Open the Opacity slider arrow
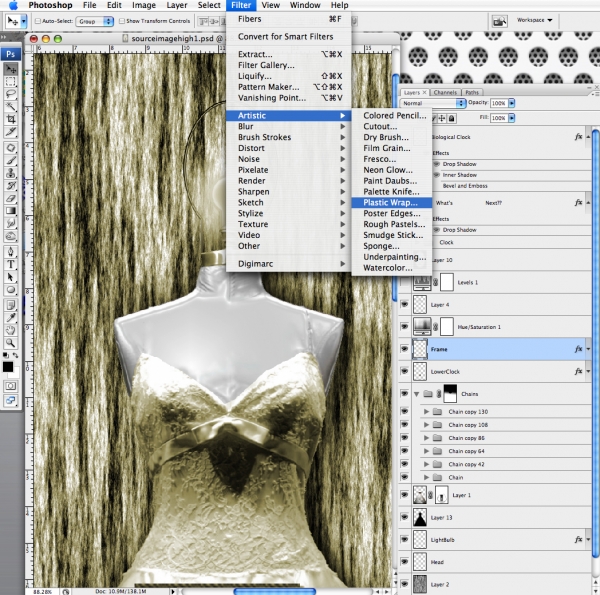This screenshot has height=595, width=600. (512, 103)
